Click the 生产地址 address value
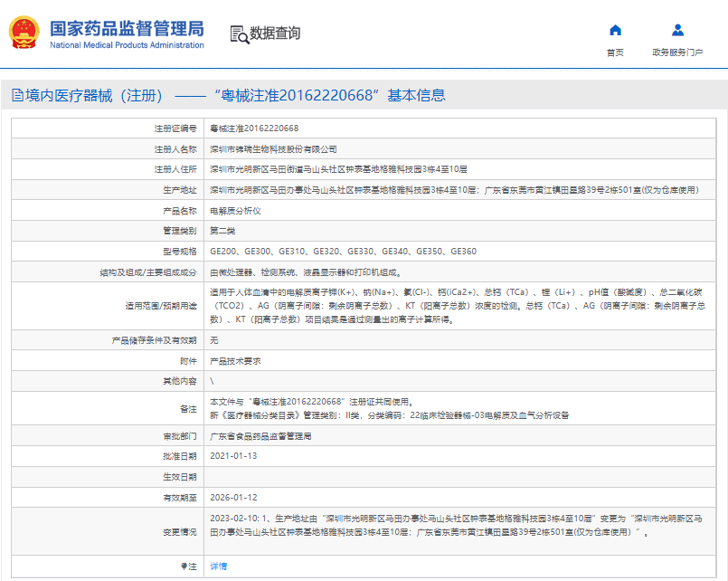The image size is (728, 581). tap(454, 190)
